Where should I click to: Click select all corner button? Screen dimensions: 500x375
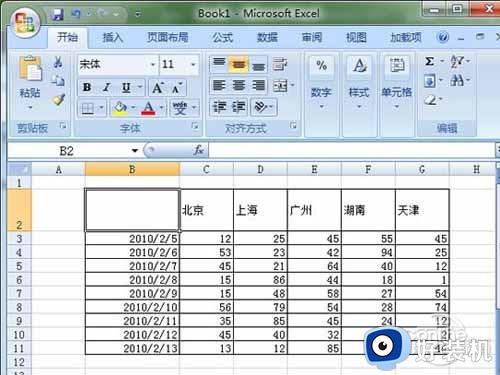[19, 169]
